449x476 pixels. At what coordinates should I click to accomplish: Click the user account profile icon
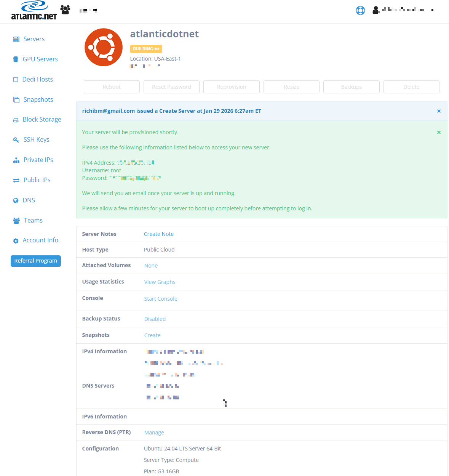pos(376,10)
